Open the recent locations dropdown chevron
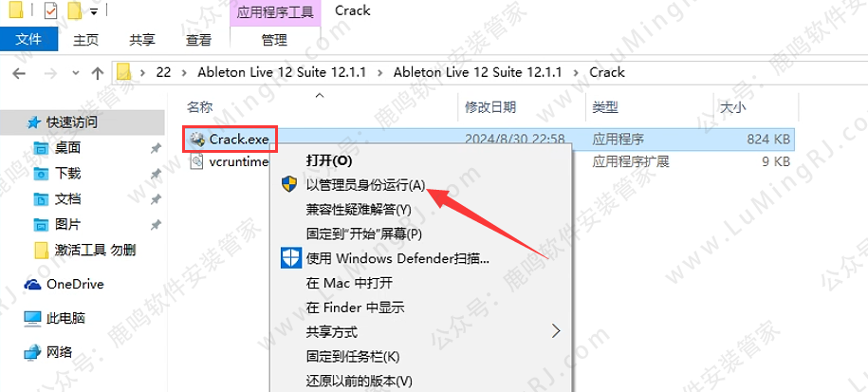 pyautogui.click(x=76, y=72)
